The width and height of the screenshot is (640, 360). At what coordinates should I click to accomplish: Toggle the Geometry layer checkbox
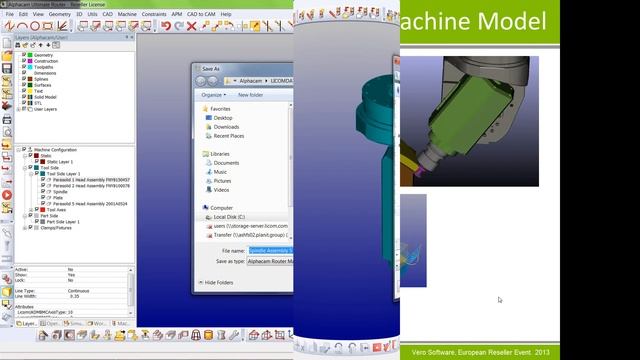[24, 55]
